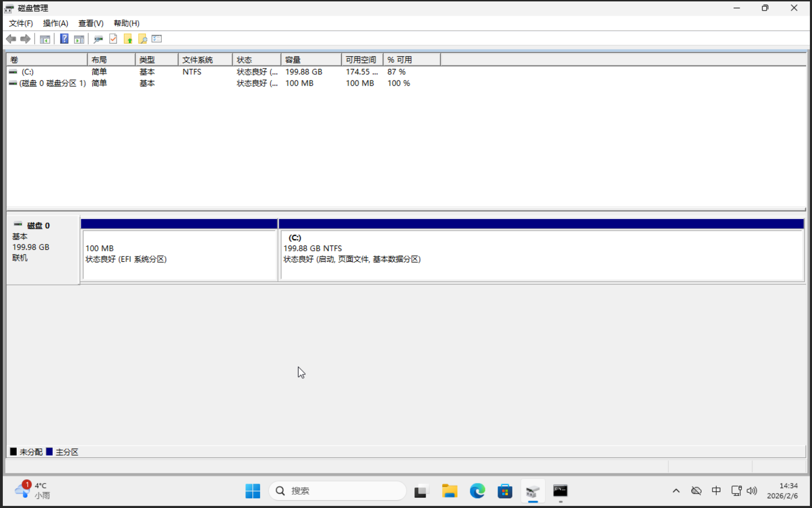
Task: Expand the system tray hidden icons chevron
Action: (x=676, y=491)
